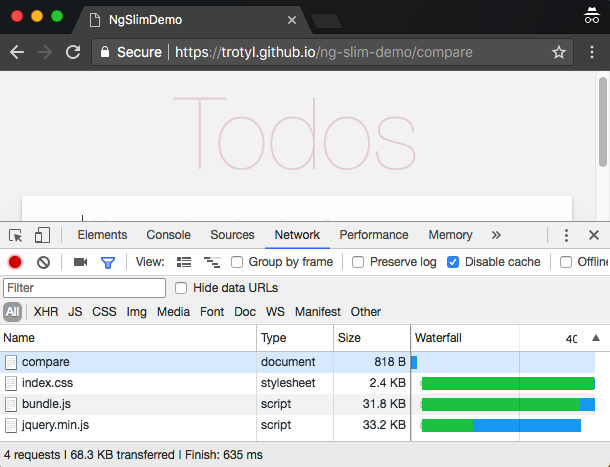Sort by the Size column header
Screen dimensions: 610x467
(372, 338)
